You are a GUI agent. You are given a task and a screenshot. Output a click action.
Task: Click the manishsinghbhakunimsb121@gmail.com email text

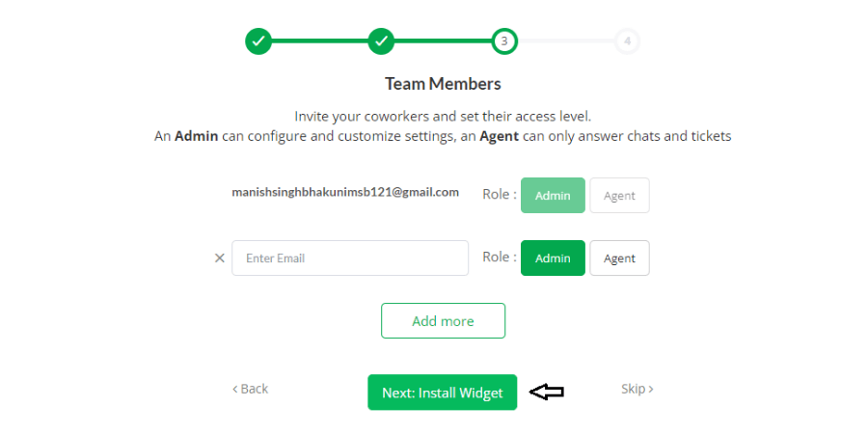pyautogui.click(x=345, y=192)
